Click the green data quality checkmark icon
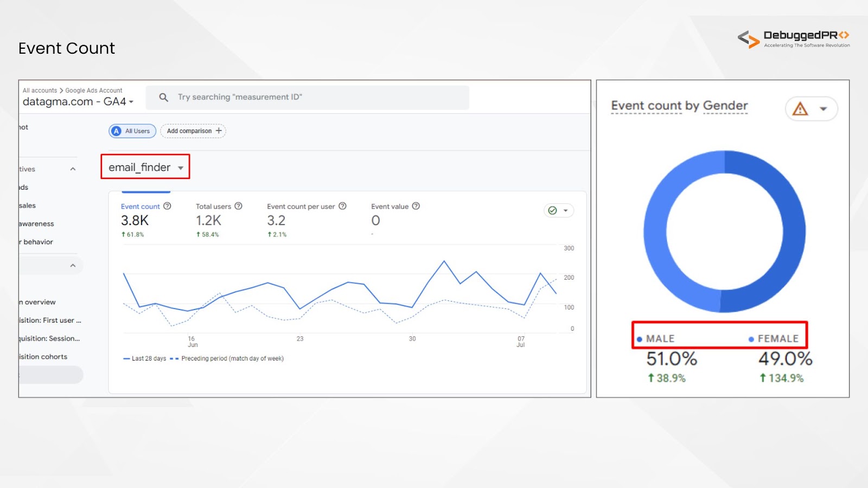The width and height of the screenshot is (868, 488). pyautogui.click(x=552, y=210)
